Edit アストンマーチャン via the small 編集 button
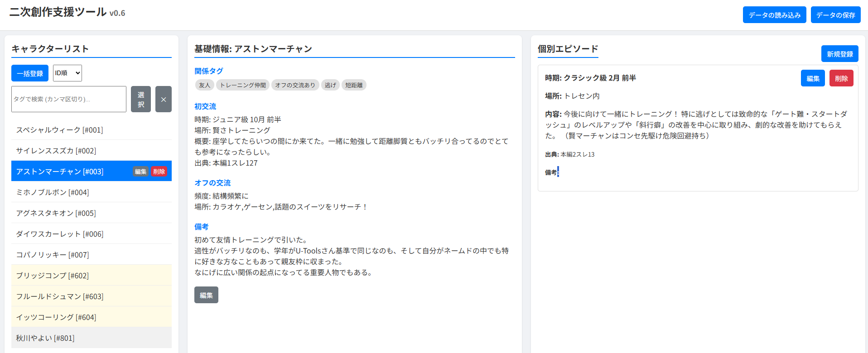The width and height of the screenshot is (868, 353). (x=140, y=172)
